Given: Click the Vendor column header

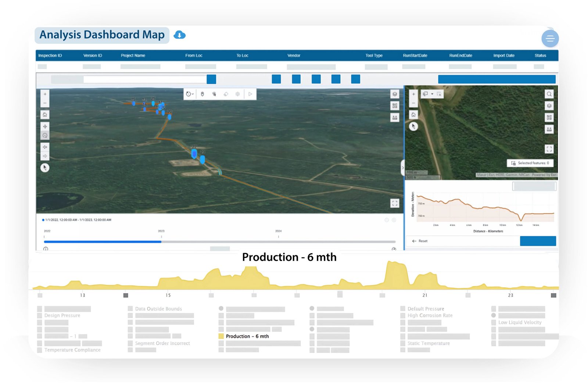Looking at the screenshot, I should (x=294, y=56).
